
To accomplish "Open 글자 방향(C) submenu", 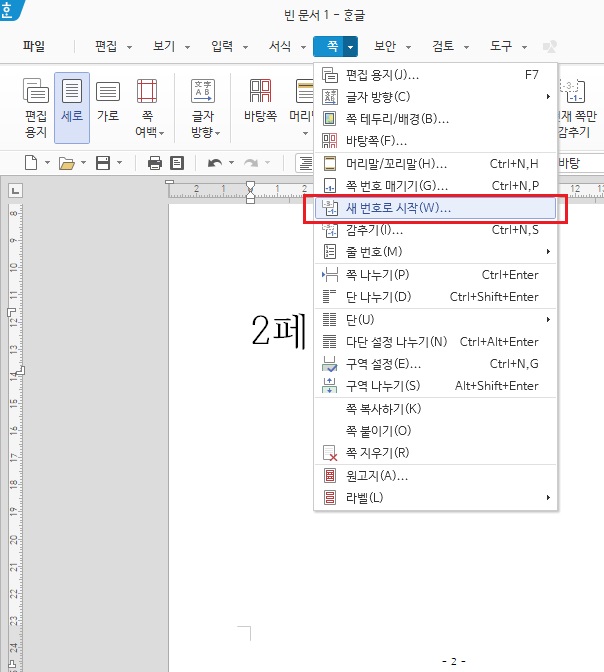I will (436, 97).
